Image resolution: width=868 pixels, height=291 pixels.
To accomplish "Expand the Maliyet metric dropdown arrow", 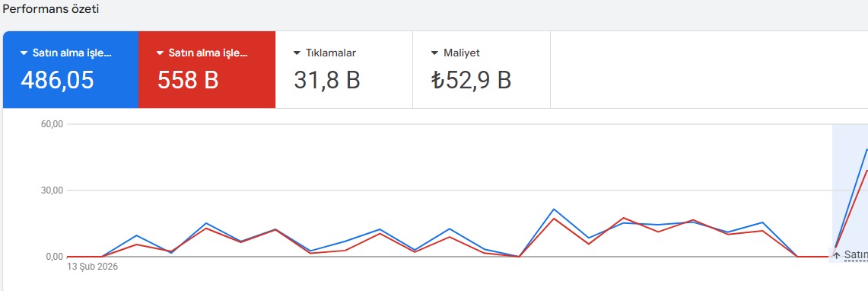I will [434, 53].
